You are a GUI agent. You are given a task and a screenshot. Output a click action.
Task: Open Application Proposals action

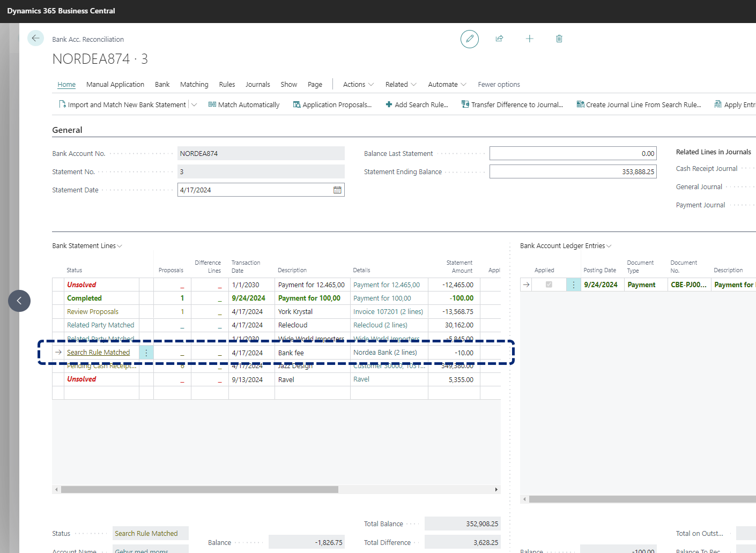[332, 104]
